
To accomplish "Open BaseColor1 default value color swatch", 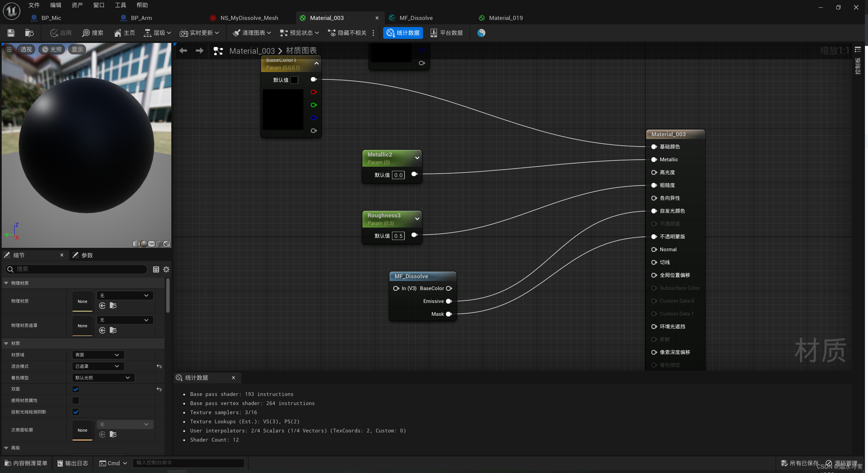I will click(294, 80).
